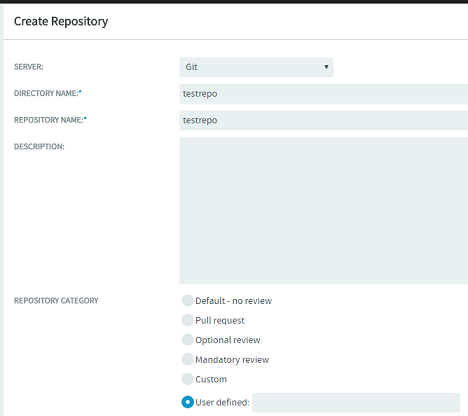This screenshot has height=416, width=468.
Task: Click the DIRECTORY NAME label
Action: (x=46, y=93)
